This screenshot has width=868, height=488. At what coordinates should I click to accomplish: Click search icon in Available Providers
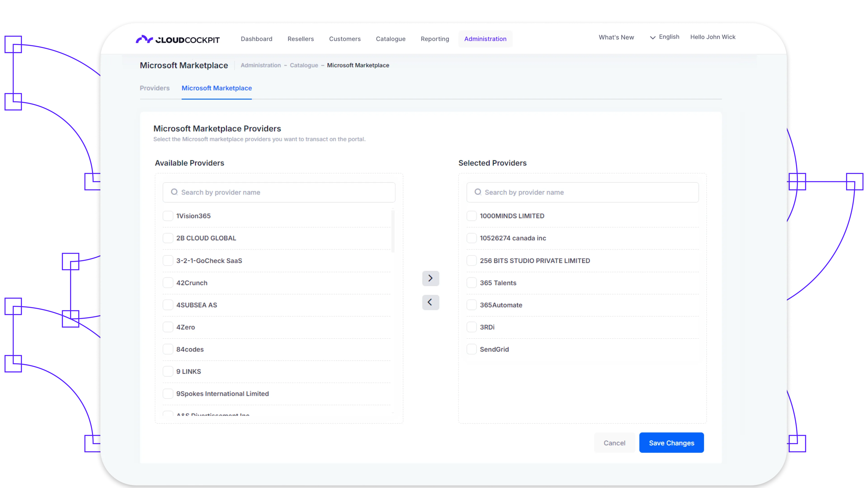(174, 192)
